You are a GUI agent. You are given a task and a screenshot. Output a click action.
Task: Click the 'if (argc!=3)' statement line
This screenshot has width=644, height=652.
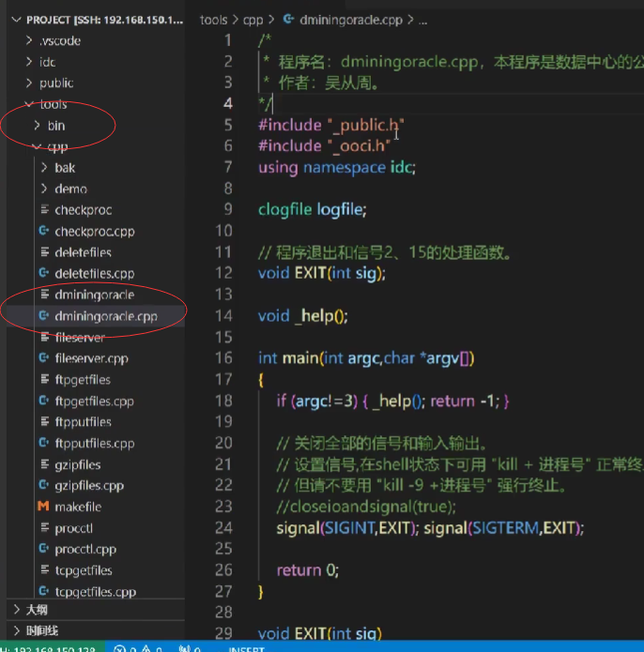392,401
